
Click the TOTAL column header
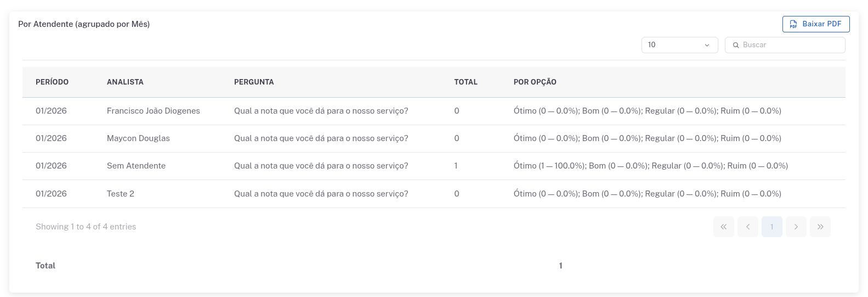(466, 82)
